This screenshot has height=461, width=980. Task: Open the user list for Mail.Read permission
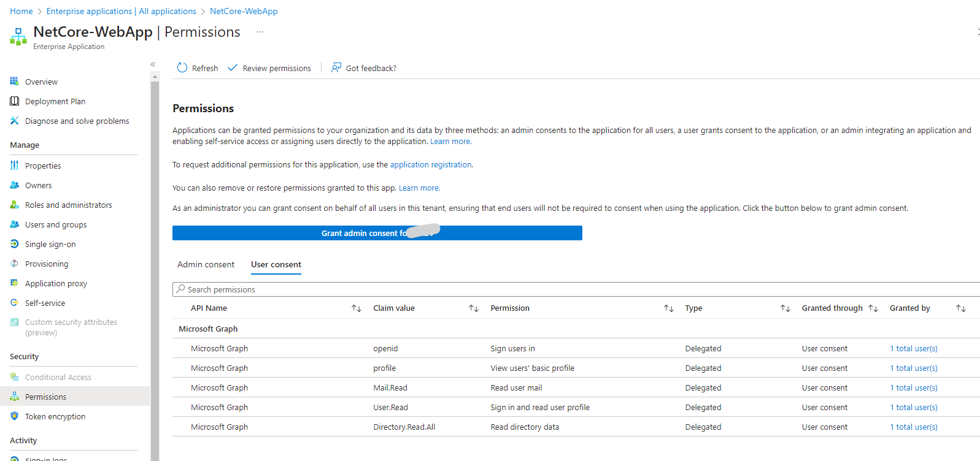[914, 388]
